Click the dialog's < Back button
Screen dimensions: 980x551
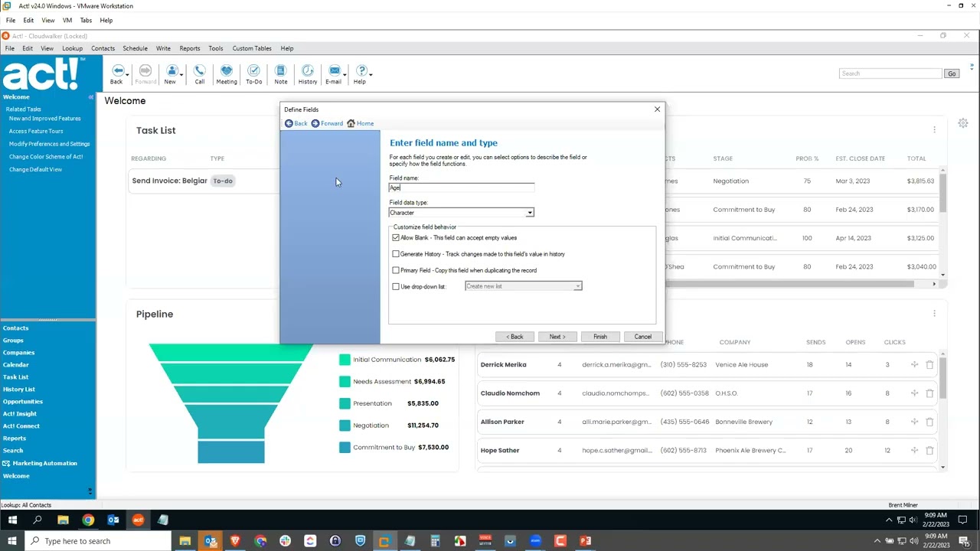(514, 337)
